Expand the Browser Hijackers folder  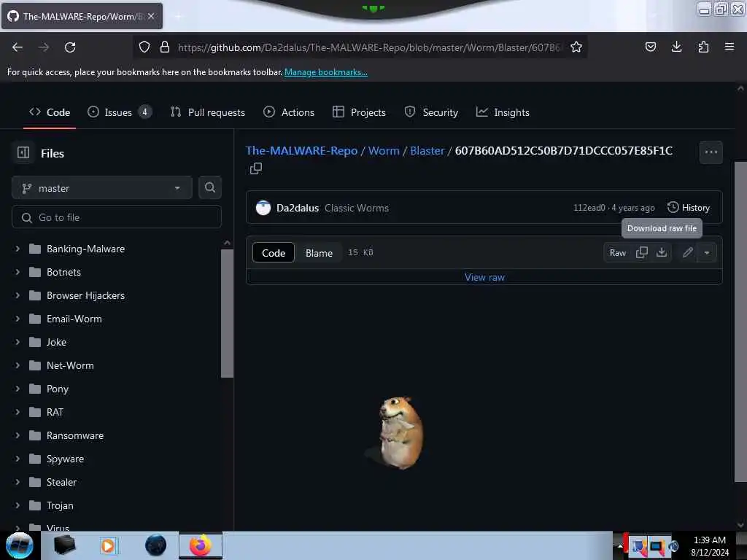(x=18, y=295)
